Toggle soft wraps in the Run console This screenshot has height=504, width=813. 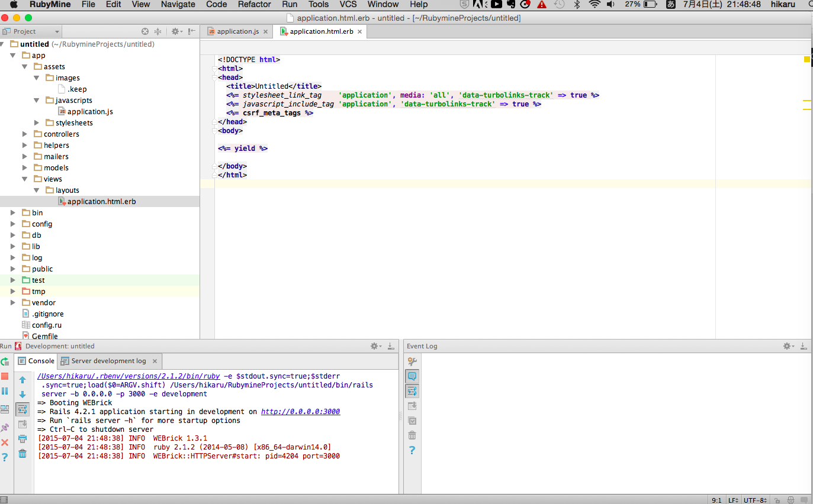pos(23,409)
